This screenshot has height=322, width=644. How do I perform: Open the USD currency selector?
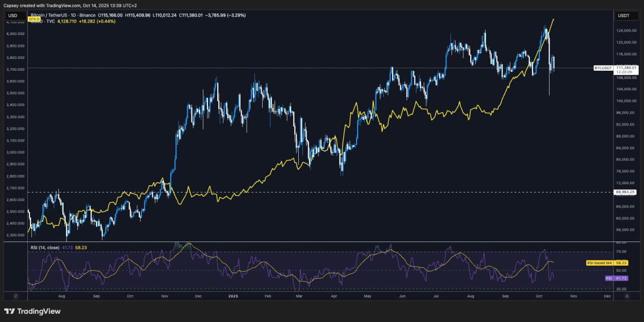(14, 15)
